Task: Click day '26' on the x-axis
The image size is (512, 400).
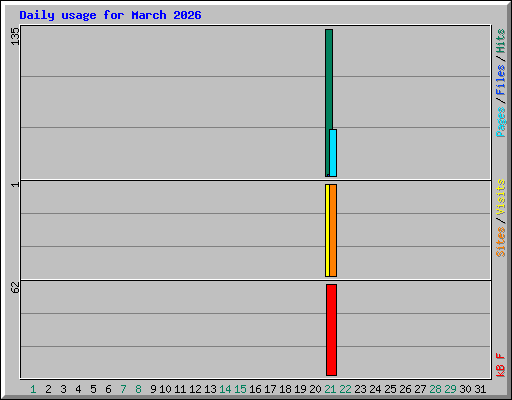Action: coord(405,389)
